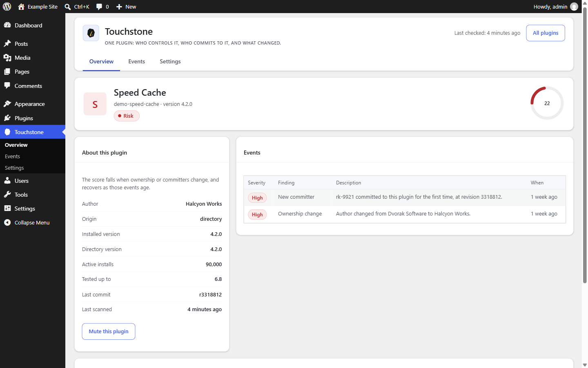Viewport: 588px width, 368px height.
Task: Click the High badge for Ownership change
Action: tap(257, 215)
